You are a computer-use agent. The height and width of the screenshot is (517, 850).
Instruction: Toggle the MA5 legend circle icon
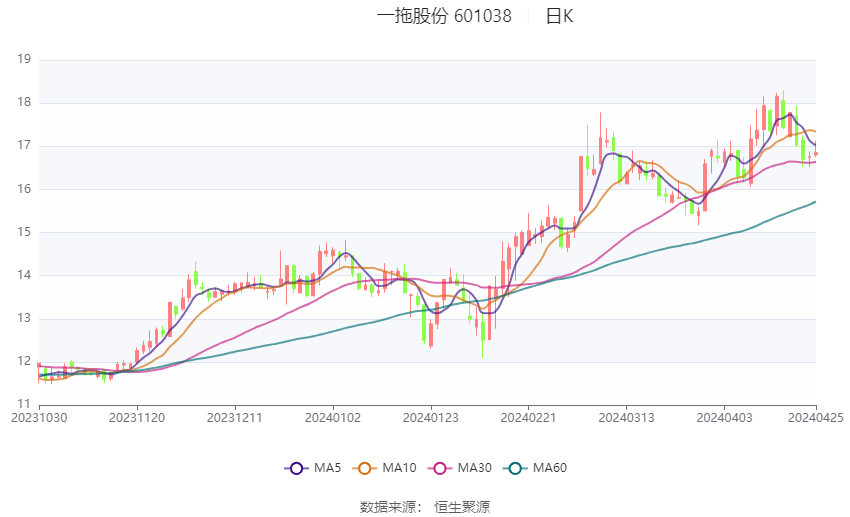point(297,468)
